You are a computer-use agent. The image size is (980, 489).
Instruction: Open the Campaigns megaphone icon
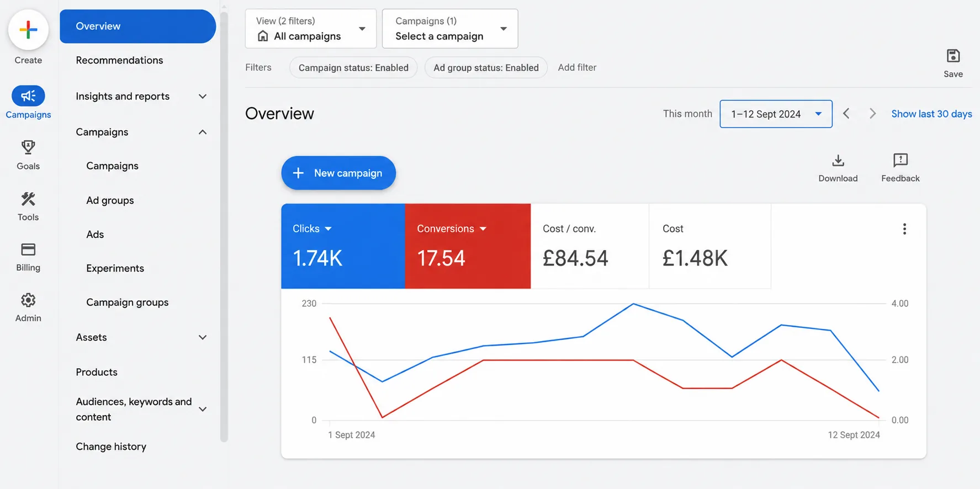pyautogui.click(x=28, y=96)
